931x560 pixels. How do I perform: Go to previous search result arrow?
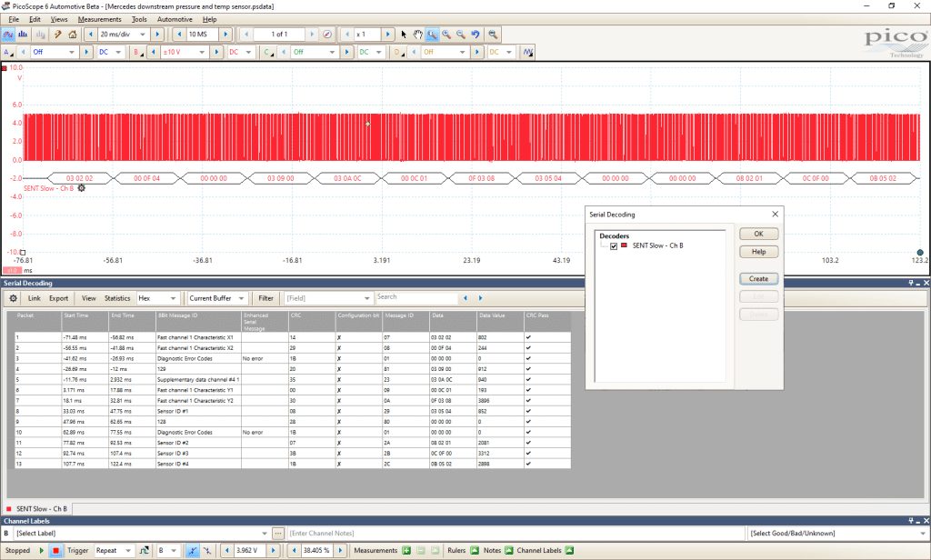(465, 298)
